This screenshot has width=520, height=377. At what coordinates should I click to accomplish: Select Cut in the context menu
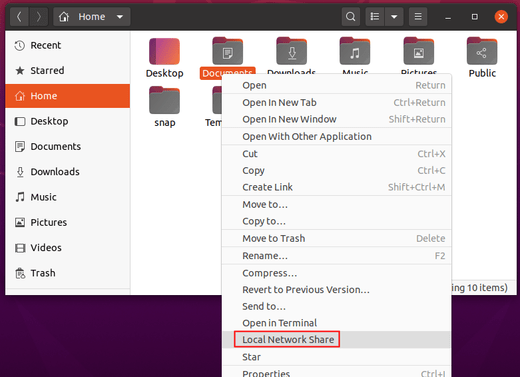(x=337, y=154)
